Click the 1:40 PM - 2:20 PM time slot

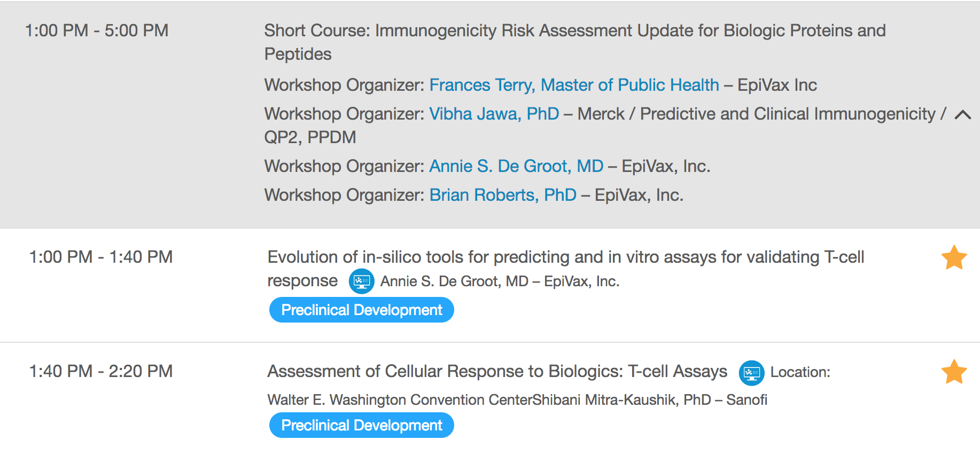tap(101, 371)
